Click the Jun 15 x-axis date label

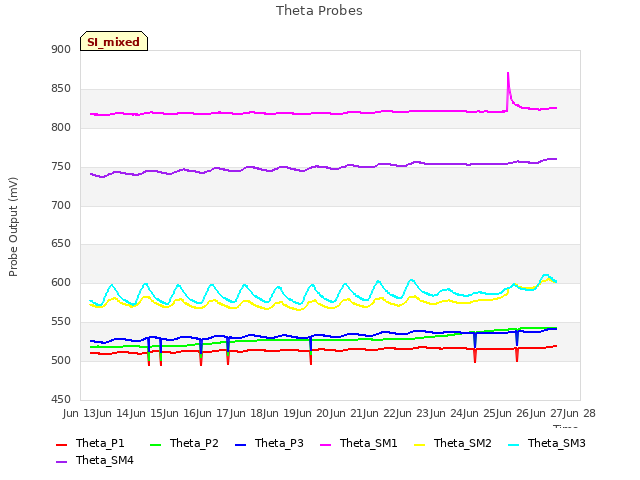pyautogui.click(x=147, y=413)
